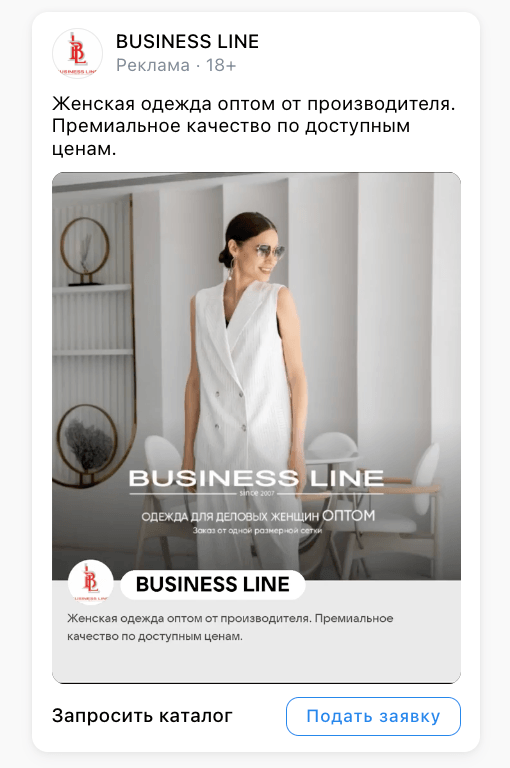Image resolution: width=510 pixels, height=768 pixels.
Task: Click the small round logo overlapping the photo
Action: tap(91, 582)
